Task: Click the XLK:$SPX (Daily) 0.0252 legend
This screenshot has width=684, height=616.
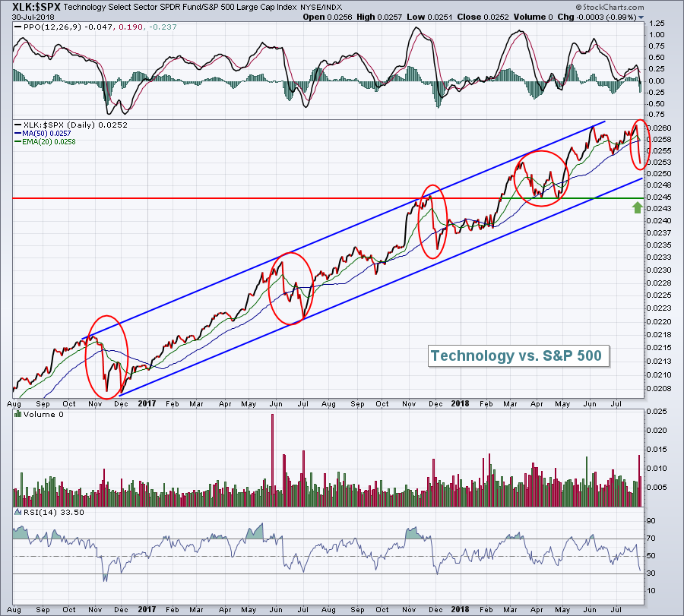Action: pos(75,125)
